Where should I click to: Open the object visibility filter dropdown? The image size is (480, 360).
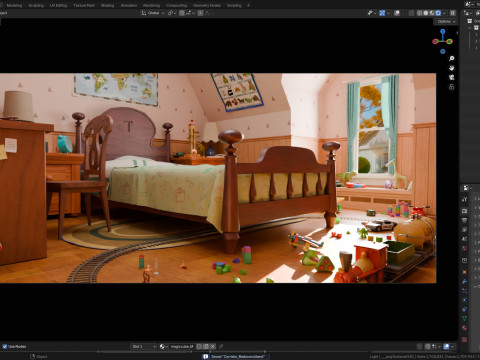[372, 13]
